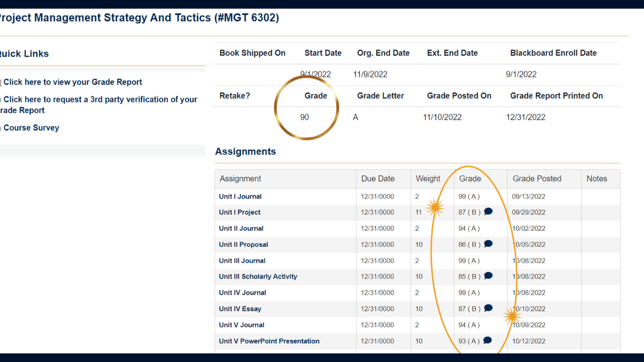Click here to view your Grade Report

(72, 82)
